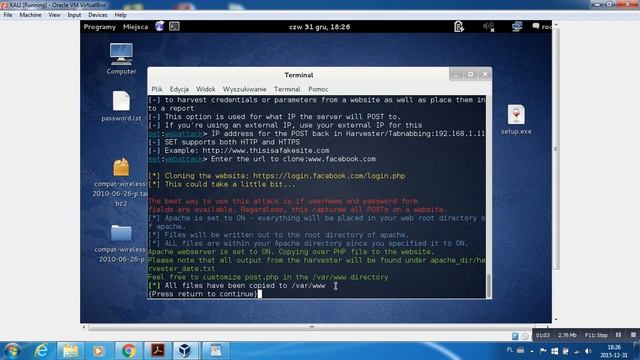This screenshot has width=640, height=360.
Task: Click the Windows volume tray icon
Action: [x=588, y=351]
